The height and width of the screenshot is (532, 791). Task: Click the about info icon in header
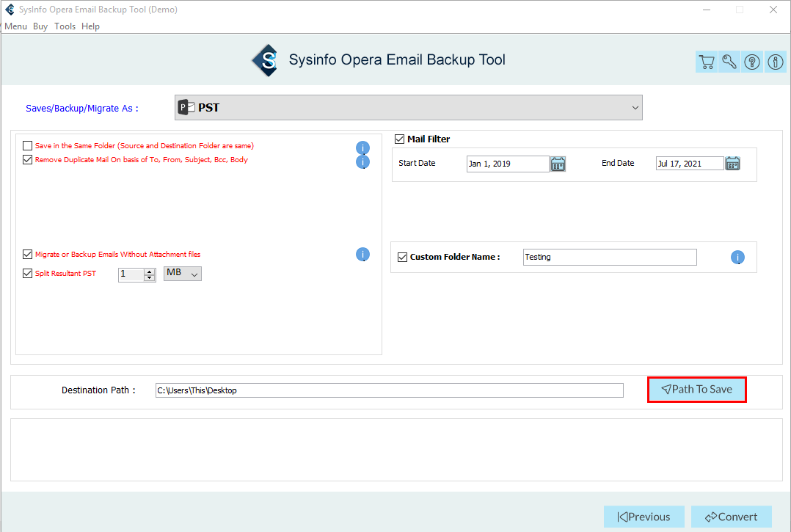pyautogui.click(x=776, y=62)
